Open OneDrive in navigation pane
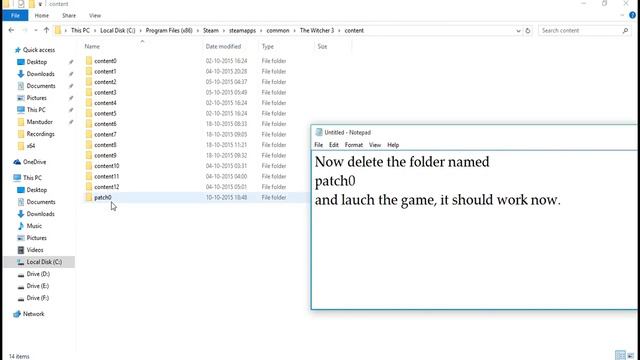The width and height of the screenshot is (640, 360). pyautogui.click(x=34, y=162)
